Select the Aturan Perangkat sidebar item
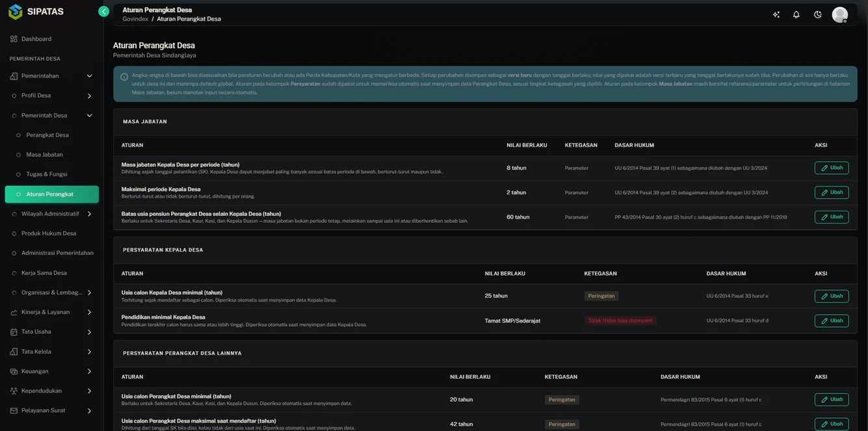868x431 pixels. (x=52, y=194)
